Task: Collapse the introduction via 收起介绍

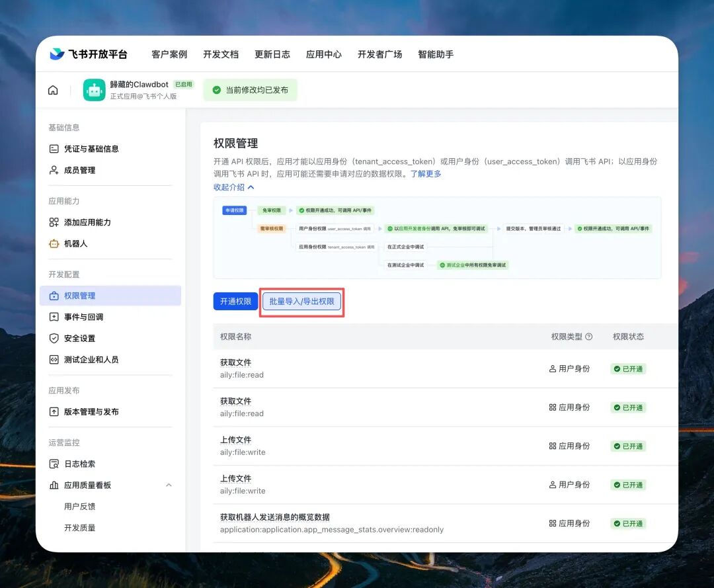Action: coord(229,187)
